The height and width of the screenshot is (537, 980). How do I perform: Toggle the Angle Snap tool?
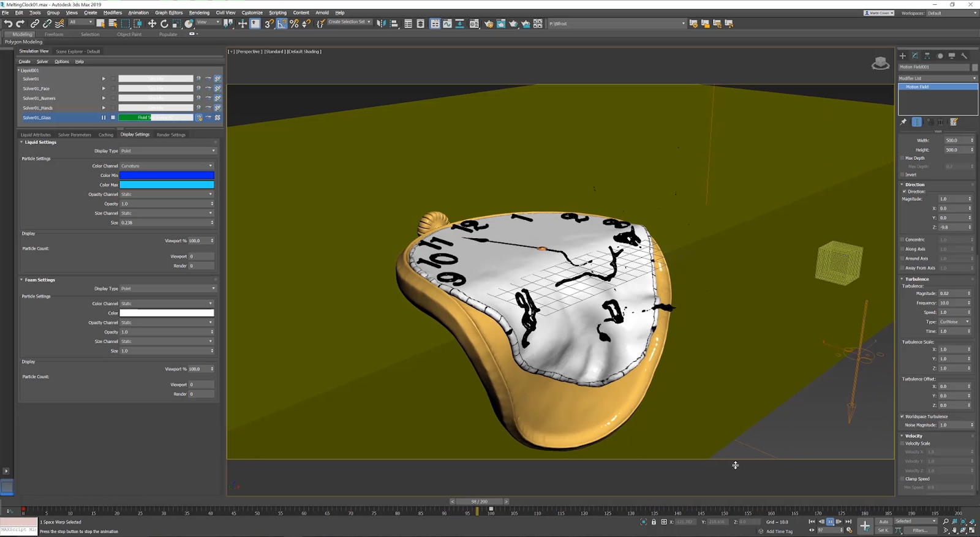282,24
